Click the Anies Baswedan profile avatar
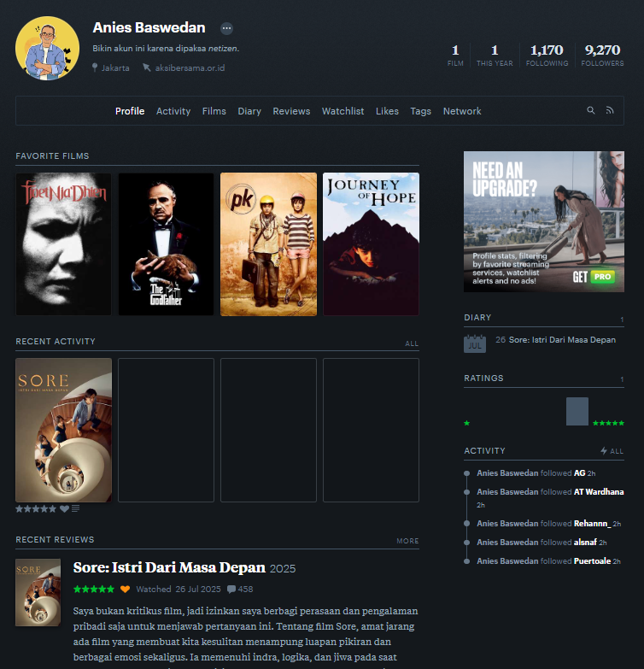Image resolution: width=644 pixels, height=669 pixels. pyautogui.click(x=47, y=48)
